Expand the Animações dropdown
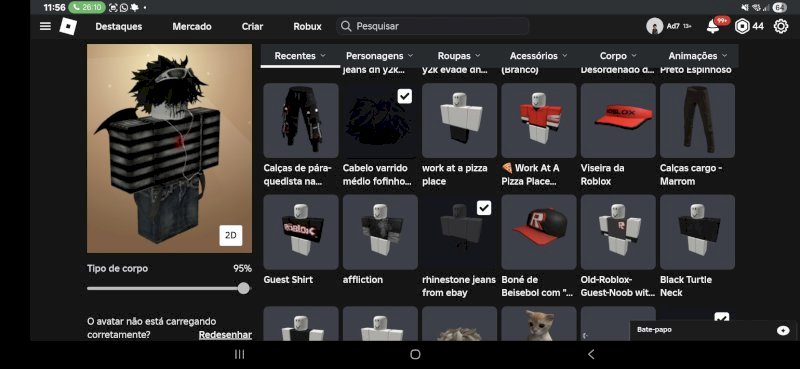 [x=698, y=56]
